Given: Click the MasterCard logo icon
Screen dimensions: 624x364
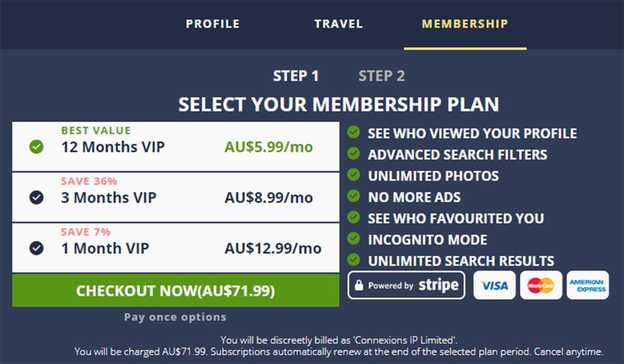Looking at the screenshot, I should [541, 285].
